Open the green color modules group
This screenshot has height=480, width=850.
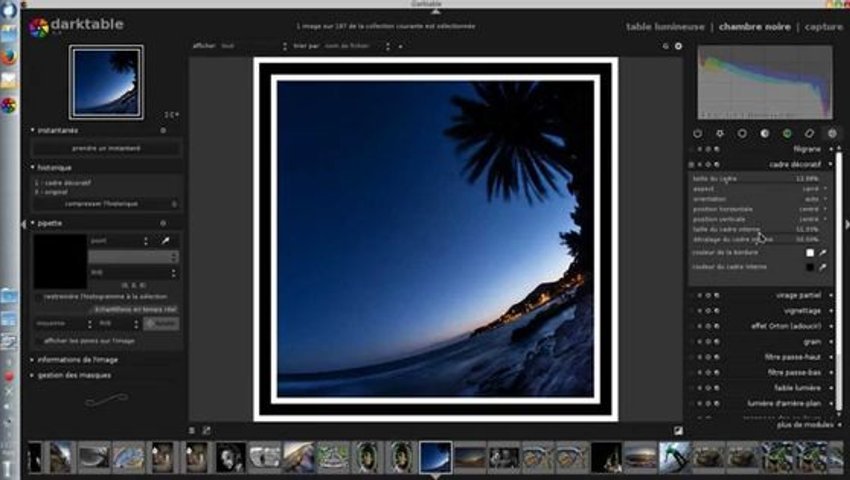tap(787, 133)
